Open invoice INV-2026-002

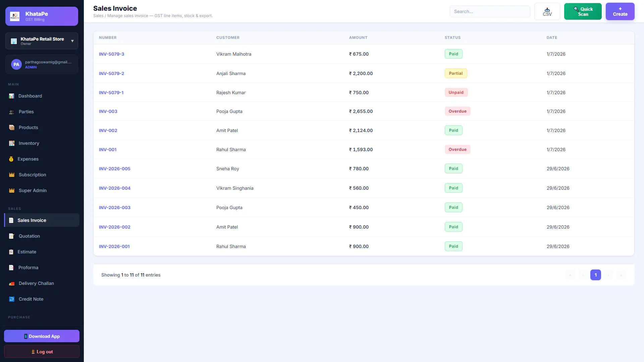tap(114, 227)
